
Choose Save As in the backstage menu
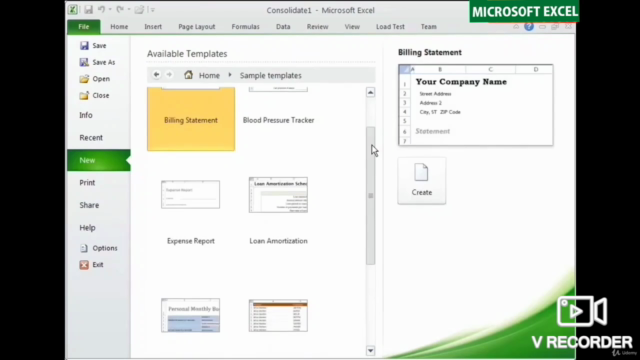(98, 62)
